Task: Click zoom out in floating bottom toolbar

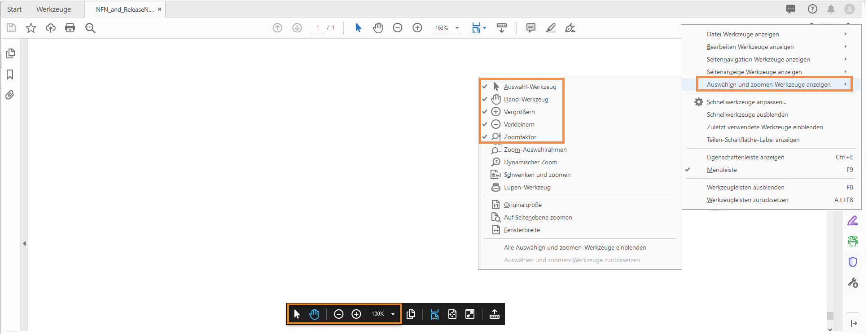Action: coord(339,314)
